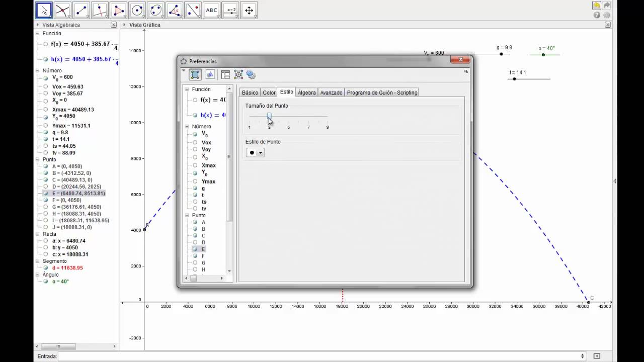Screen dimensions: 644x362
Task: Select the Polygon tool
Action: [x=119, y=10]
